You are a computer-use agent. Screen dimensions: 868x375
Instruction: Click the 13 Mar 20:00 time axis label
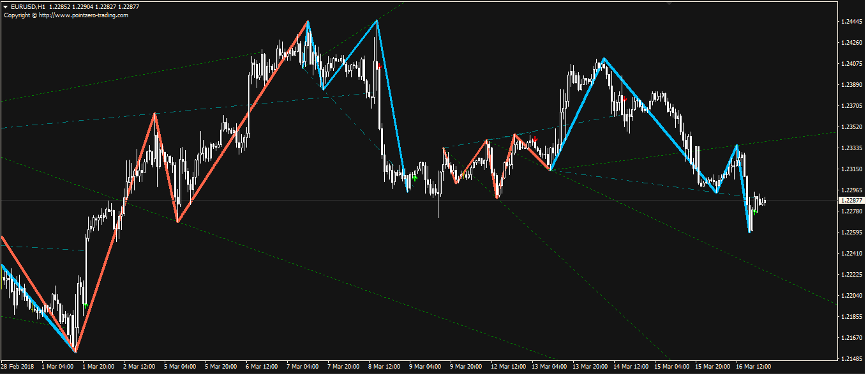pyautogui.click(x=590, y=367)
